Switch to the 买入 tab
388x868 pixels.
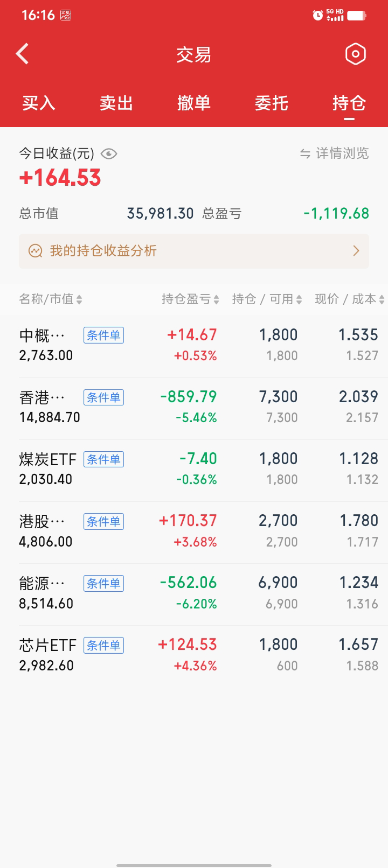[39, 103]
